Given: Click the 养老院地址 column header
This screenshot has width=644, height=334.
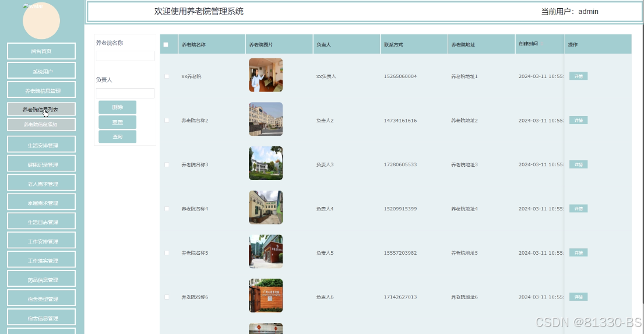Looking at the screenshot, I should point(481,44).
